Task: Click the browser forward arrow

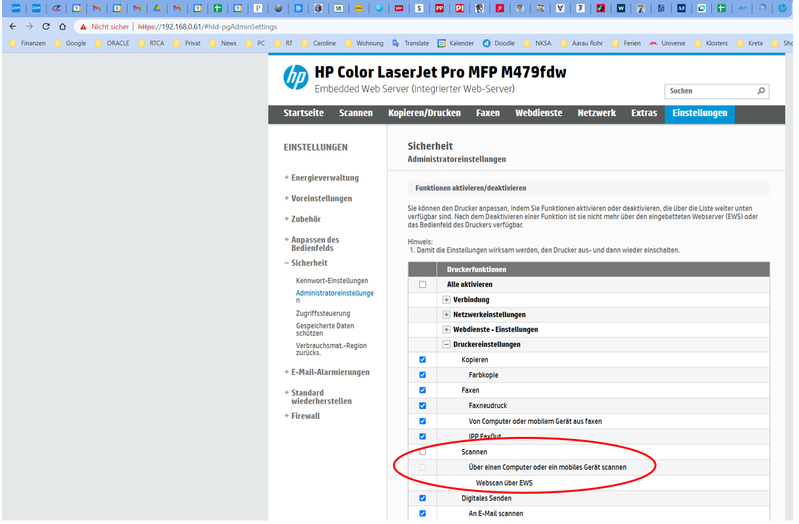Action: pyautogui.click(x=30, y=27)
